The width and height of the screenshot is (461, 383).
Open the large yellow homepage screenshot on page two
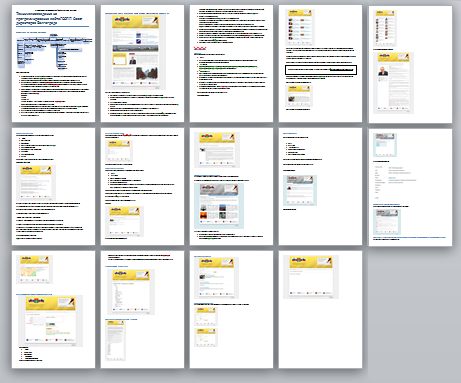[135, 52]
